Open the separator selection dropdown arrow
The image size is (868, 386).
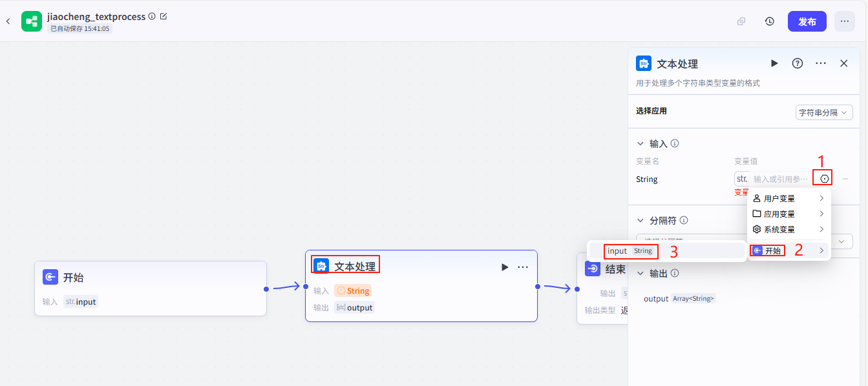click(842, 241)
